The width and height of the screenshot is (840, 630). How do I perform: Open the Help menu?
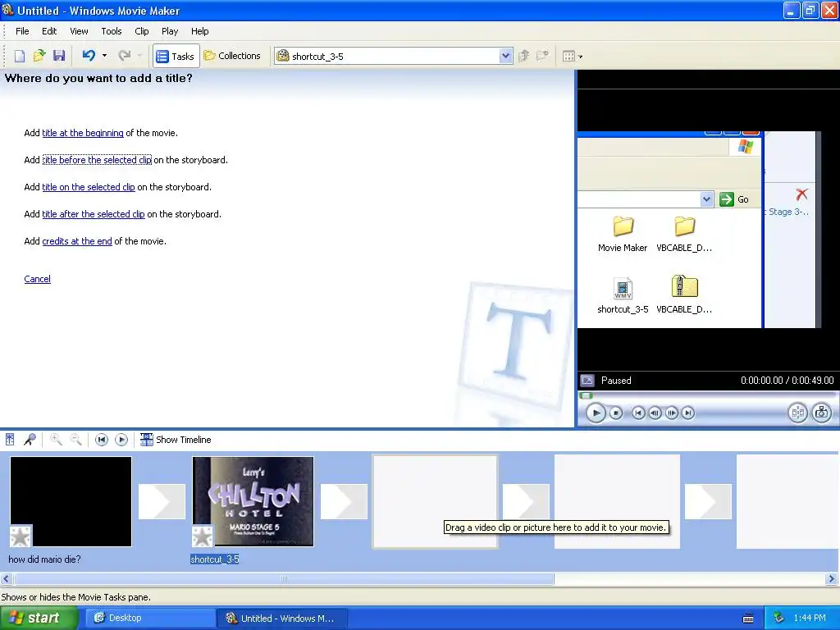click(x=200, y=31)
